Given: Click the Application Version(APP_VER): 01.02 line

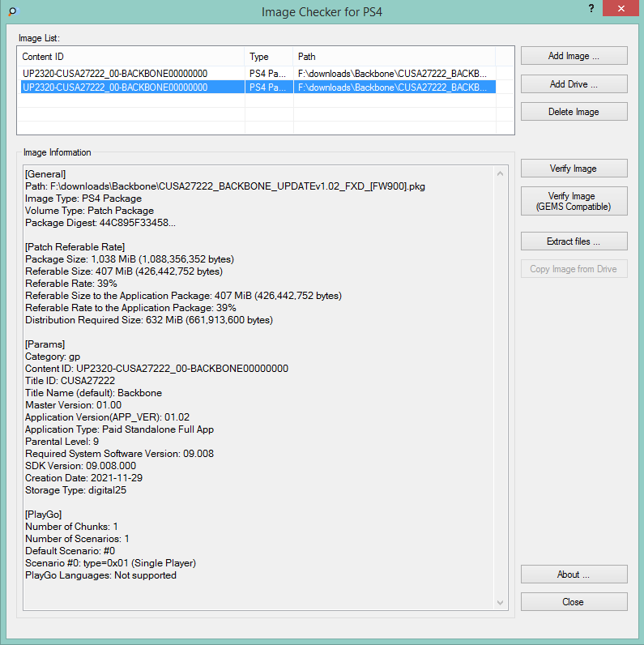Looking at the screenshot, I should (x=107, y=417).
